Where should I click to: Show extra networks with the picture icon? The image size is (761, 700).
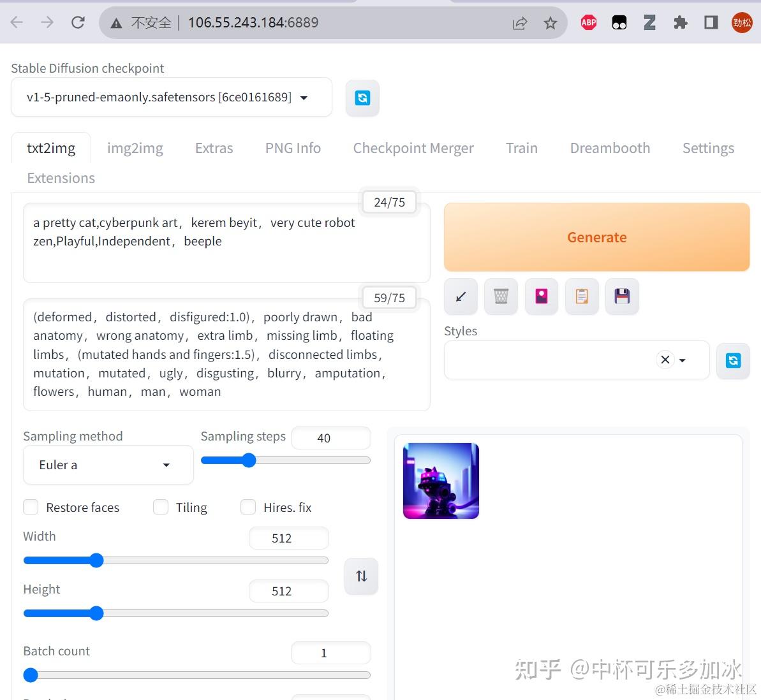(x=541, y=296)
